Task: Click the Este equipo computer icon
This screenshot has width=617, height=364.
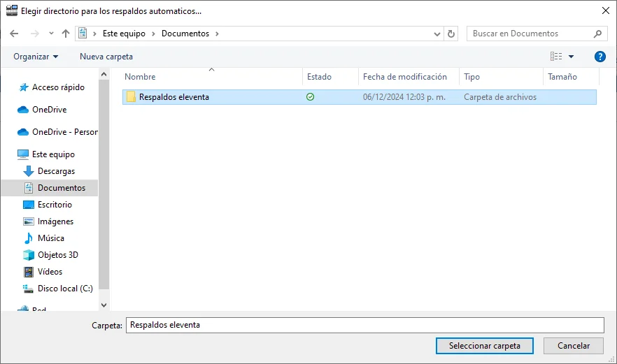Action: [x=23, y=154]
